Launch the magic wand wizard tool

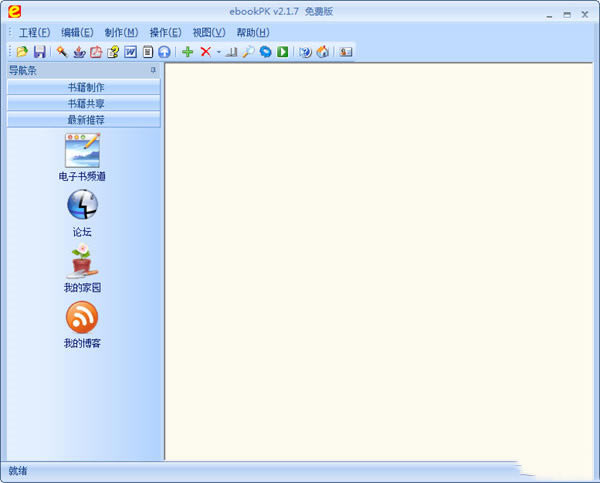click(62, 52)
